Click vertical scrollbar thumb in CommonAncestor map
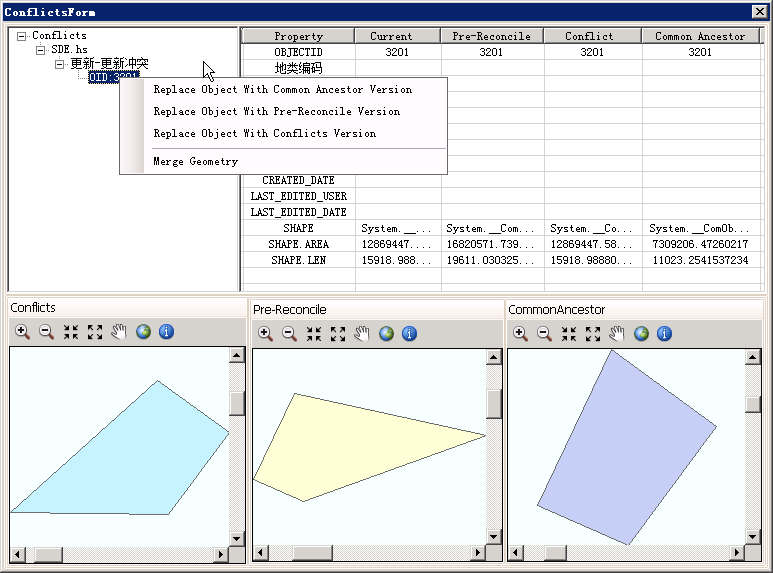The image size is (773, 573). pos(752,404)
